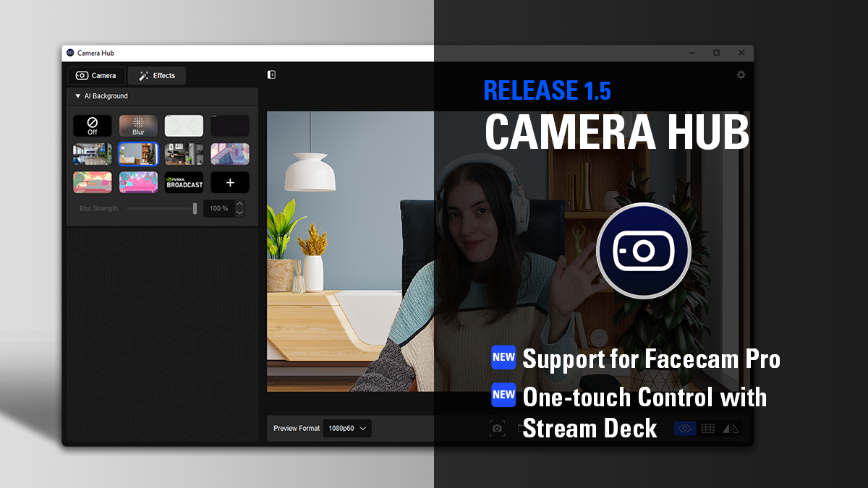
Task: Decrease blur strength with the down arrow
Action: coord(239,213)
